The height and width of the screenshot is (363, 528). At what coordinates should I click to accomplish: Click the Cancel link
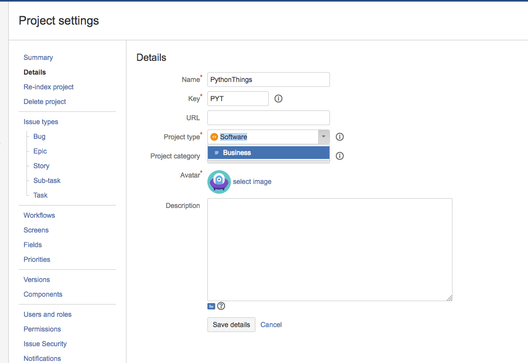(x=271, y=325)
